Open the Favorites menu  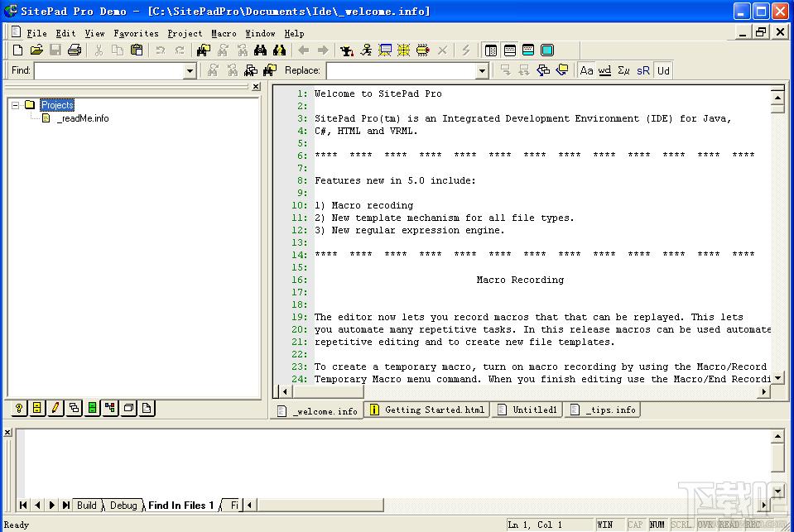137,33
